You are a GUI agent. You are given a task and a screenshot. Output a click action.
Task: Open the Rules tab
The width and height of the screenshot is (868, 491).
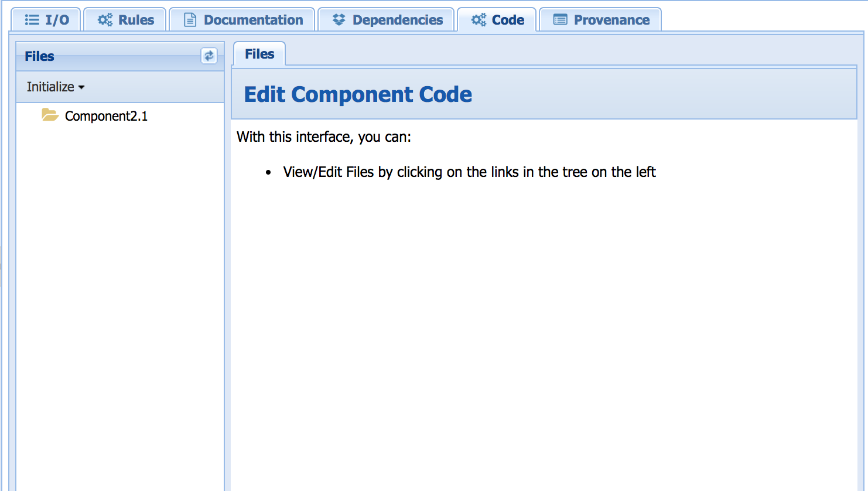pos(136,20)
